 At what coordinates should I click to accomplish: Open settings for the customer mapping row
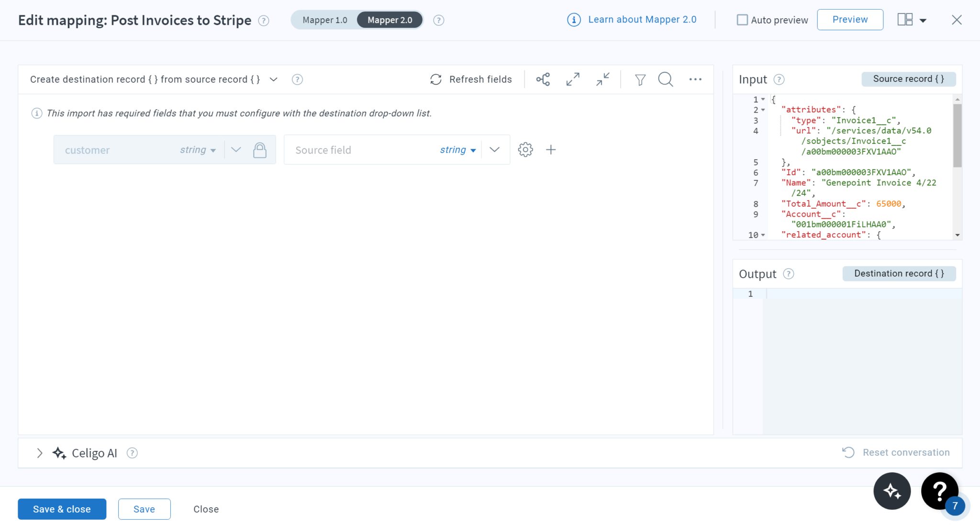click(525, 149)
